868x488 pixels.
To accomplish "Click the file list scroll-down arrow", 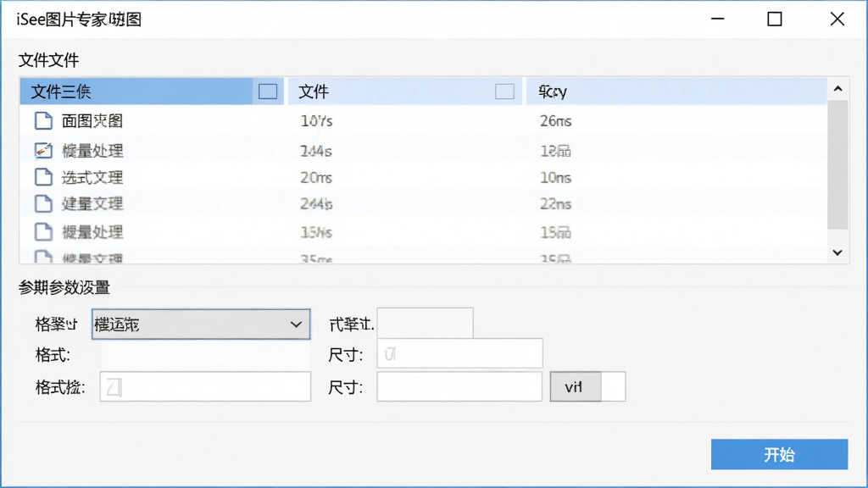I will tap(837, 252).
